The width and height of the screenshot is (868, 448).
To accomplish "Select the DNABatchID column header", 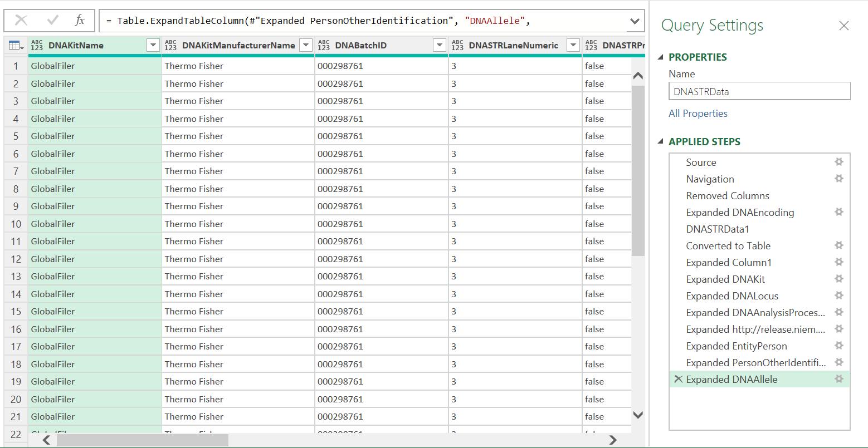I will (x=382, y=46).
